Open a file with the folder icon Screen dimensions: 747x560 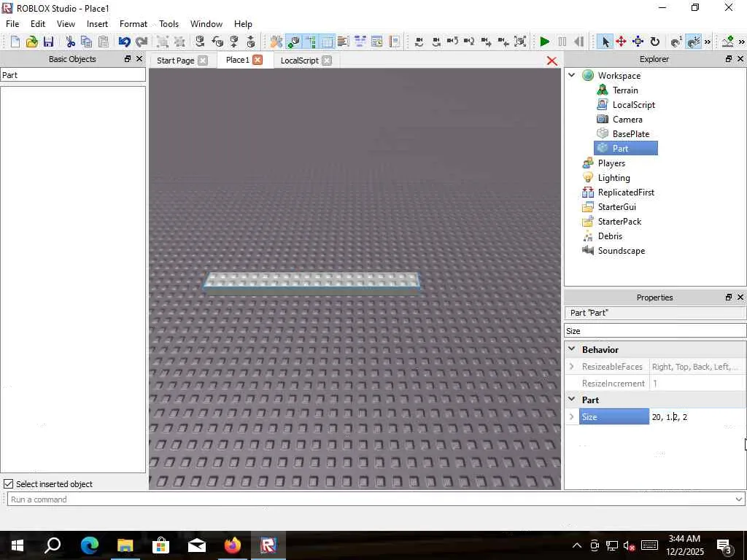pyautogui.click(x=31, y=42)
